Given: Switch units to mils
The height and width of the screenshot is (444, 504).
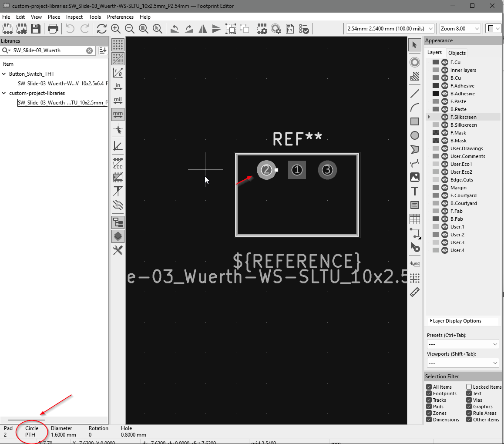Looking at the screenshot, I should point(118,100).
